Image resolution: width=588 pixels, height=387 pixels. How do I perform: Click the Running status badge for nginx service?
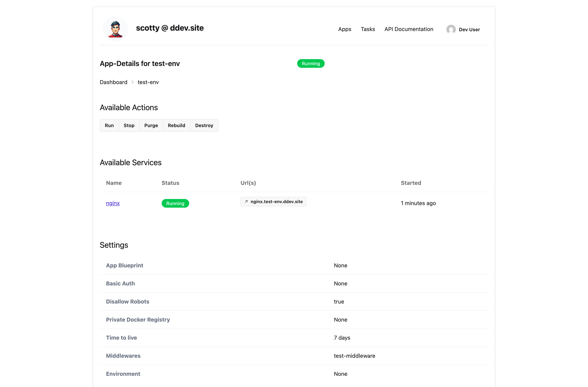(175, 203)
